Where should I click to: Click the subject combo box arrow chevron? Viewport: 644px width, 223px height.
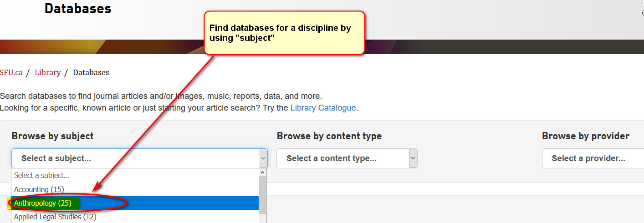263,158
